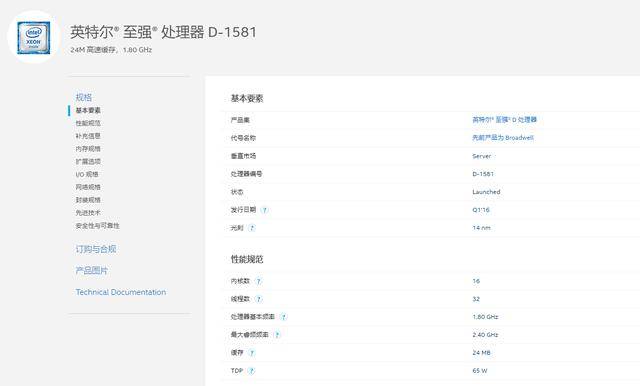Click the 基本要素 section heading in main panel
Image resolution: width=640 pixels, height=386 pixels.
pyautogui.click(x=247, y=98)
